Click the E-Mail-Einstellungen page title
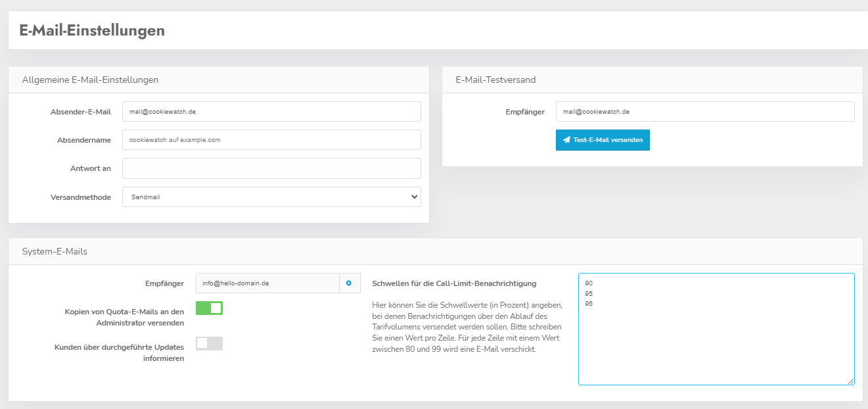The height and width of the screenshot is (409, 868). point(92,30)
